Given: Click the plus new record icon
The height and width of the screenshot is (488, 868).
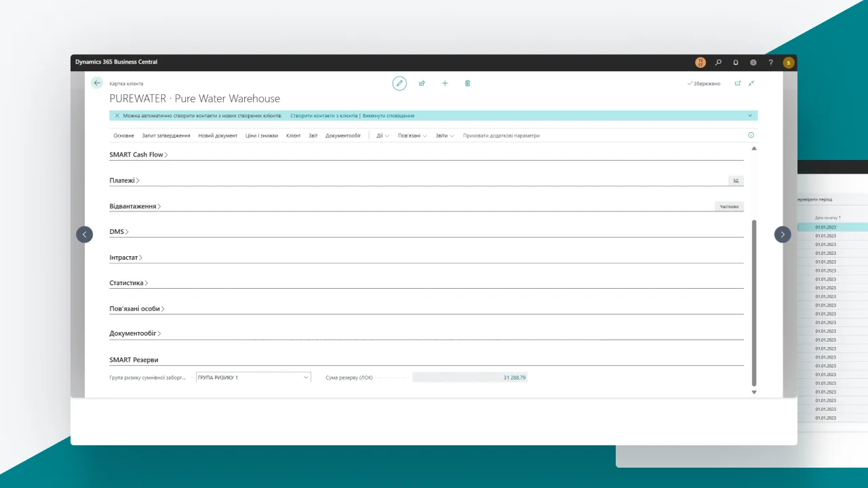Looking at the screenshot, I should (x=445, y=83).
